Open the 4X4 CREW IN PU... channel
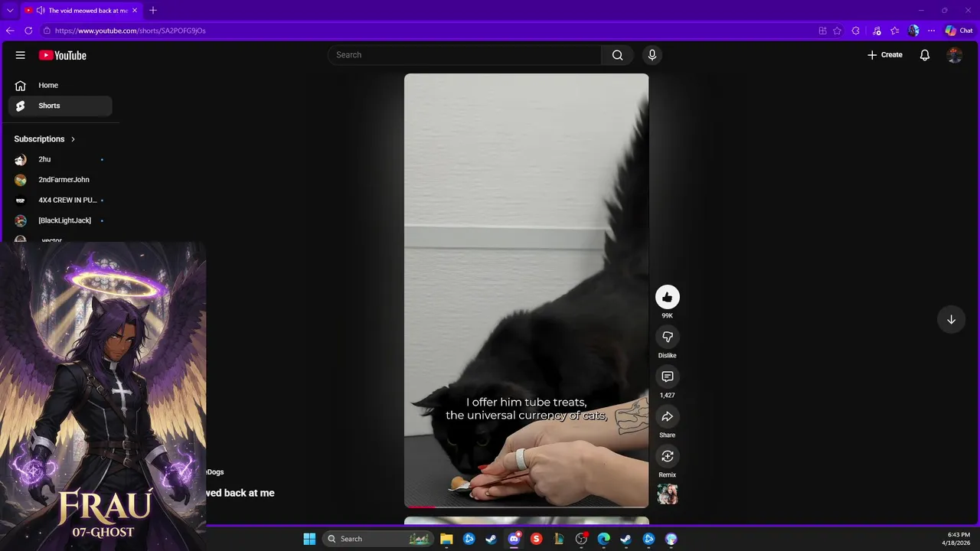This screenshot has height=551, width=980. click(60, 200)
